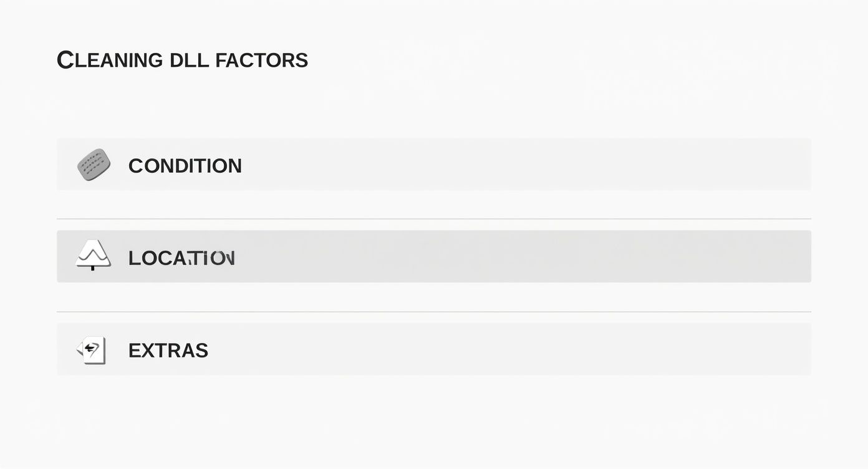Click the divider line above Location row

pos(433,219)
